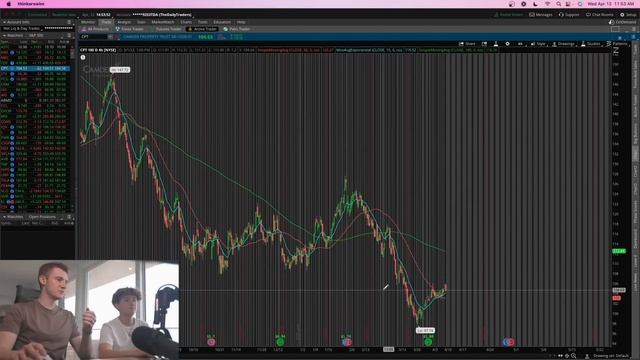The image size is (640, 360).
Task: Open the thinkorswim app menu
Action: coord(31,4)
